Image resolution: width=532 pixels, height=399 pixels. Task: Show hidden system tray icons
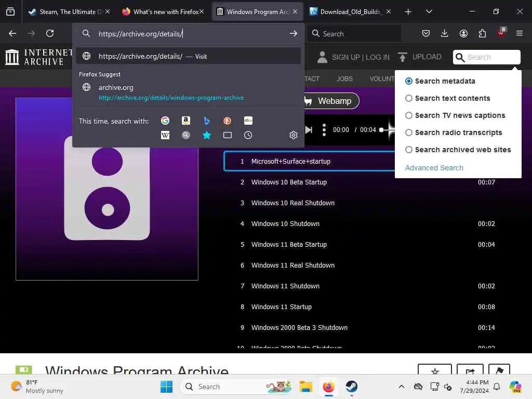402,387
